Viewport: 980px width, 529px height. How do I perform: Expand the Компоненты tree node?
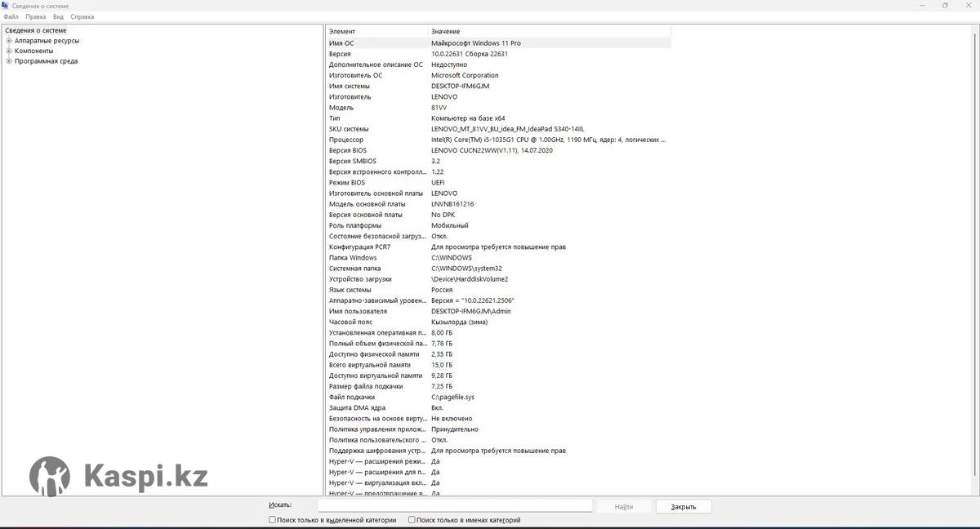click(x=9, y=51)
